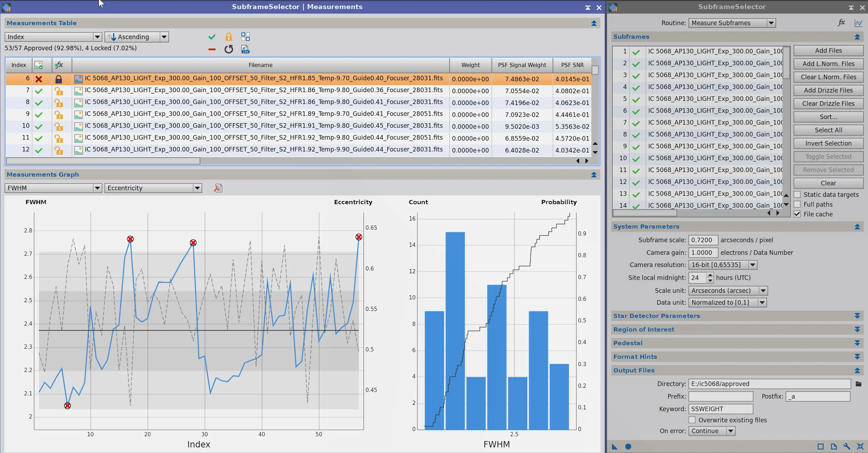Click the fx expressions icon near Routine
The width and height of the screenshot is (868, 453).
pyautogui.click(x=841, y=23)
